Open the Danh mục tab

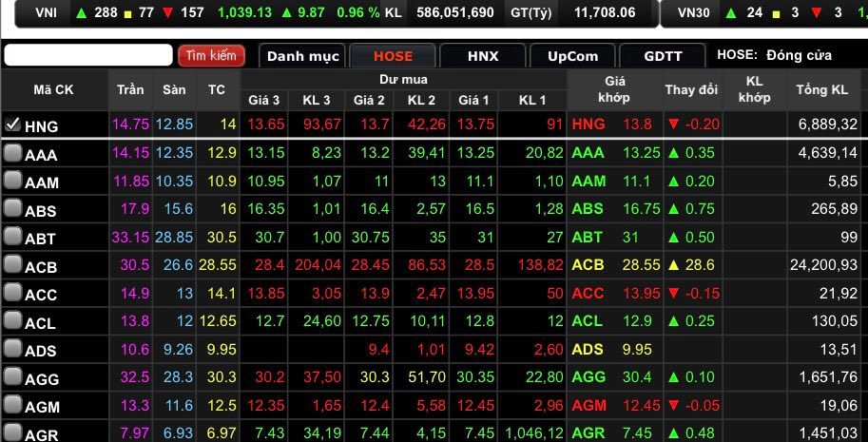pyautogui.click(x=302, y=56)
